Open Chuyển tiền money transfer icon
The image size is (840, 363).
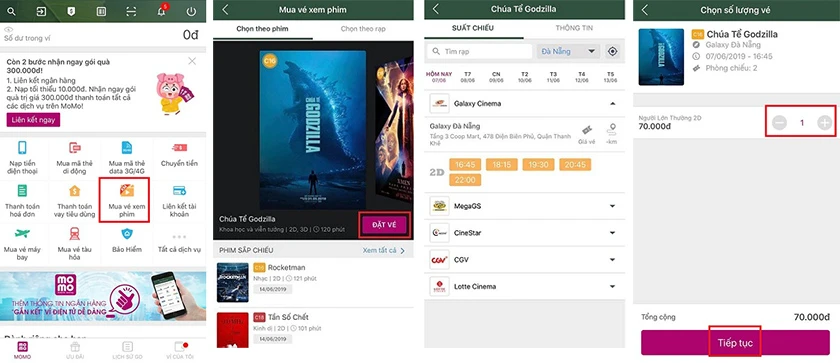click(x=179, y=155)
